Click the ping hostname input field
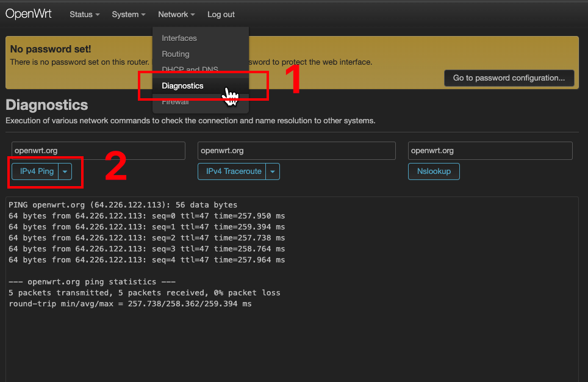Screen dimensions: 588x382 pos(98,151)
